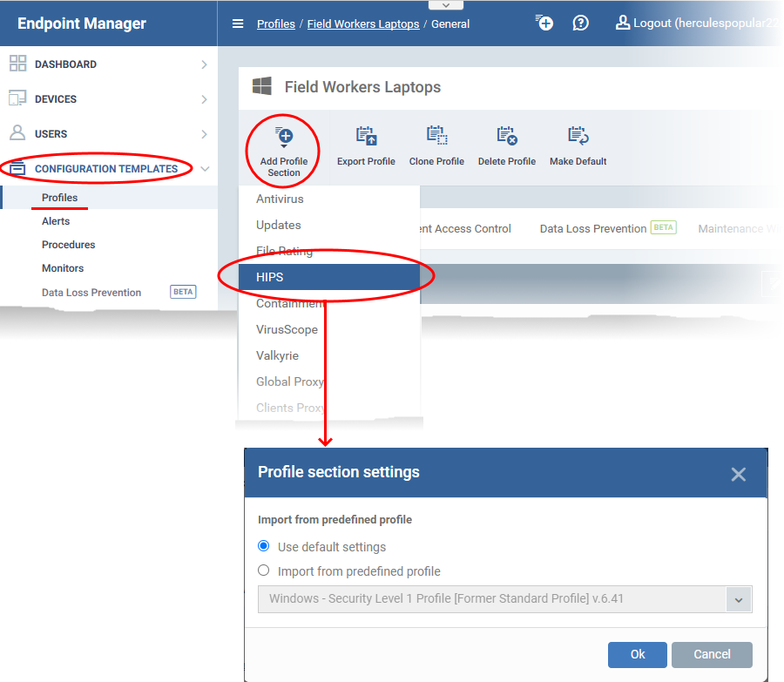Viewport: 784px width, 682px height.
Task: Click the Dashboard grid icon
Action: tap(18, 64)
